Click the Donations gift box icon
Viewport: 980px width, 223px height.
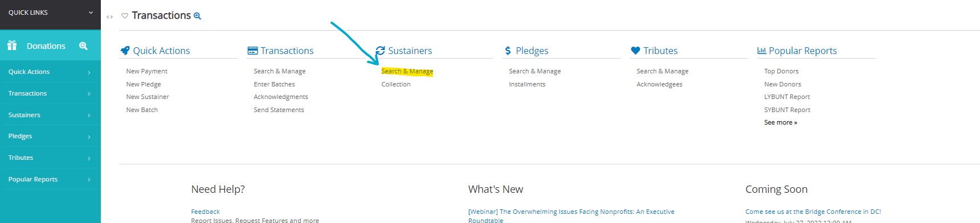pyautogui.click(x=12, y=46)
